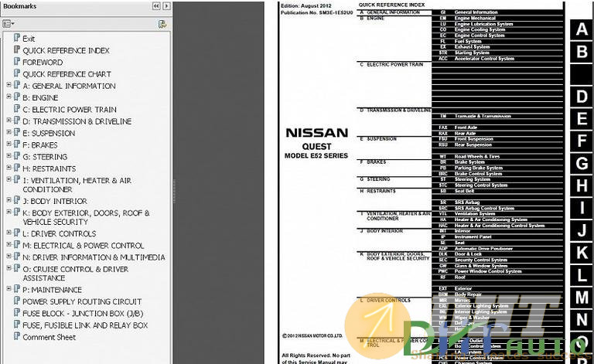
Task: Expand the N: DRIVER INFORMATION & MULTIMEDIA bookmark
Action: coord(9,256)
